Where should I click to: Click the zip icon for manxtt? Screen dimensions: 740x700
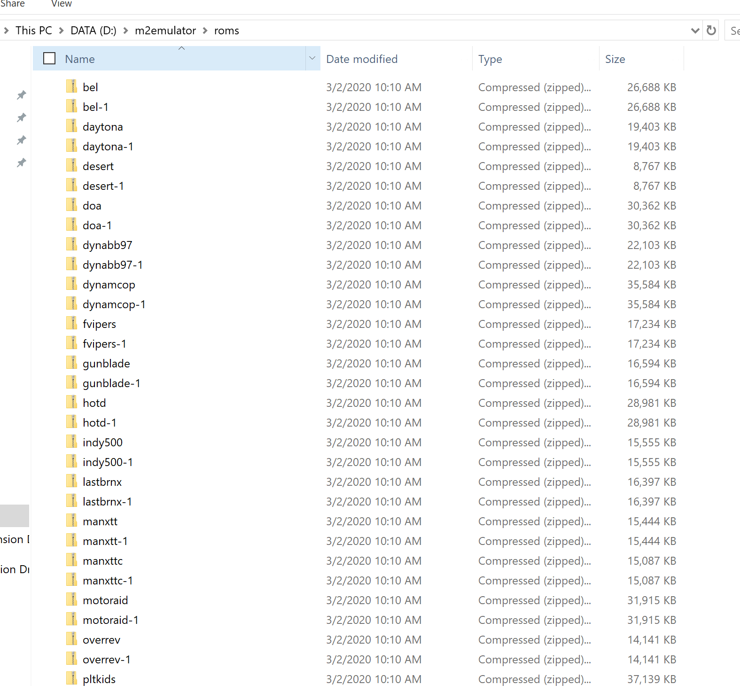click(71, 521)
